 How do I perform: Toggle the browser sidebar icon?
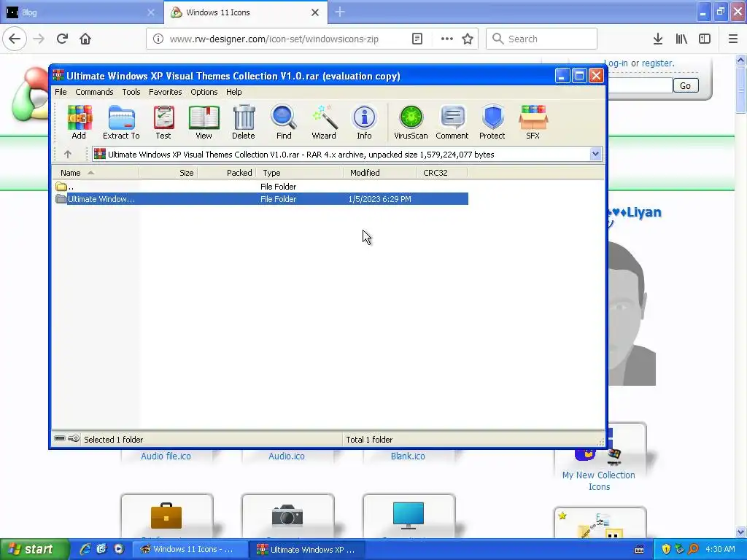(x=705, y=39)
